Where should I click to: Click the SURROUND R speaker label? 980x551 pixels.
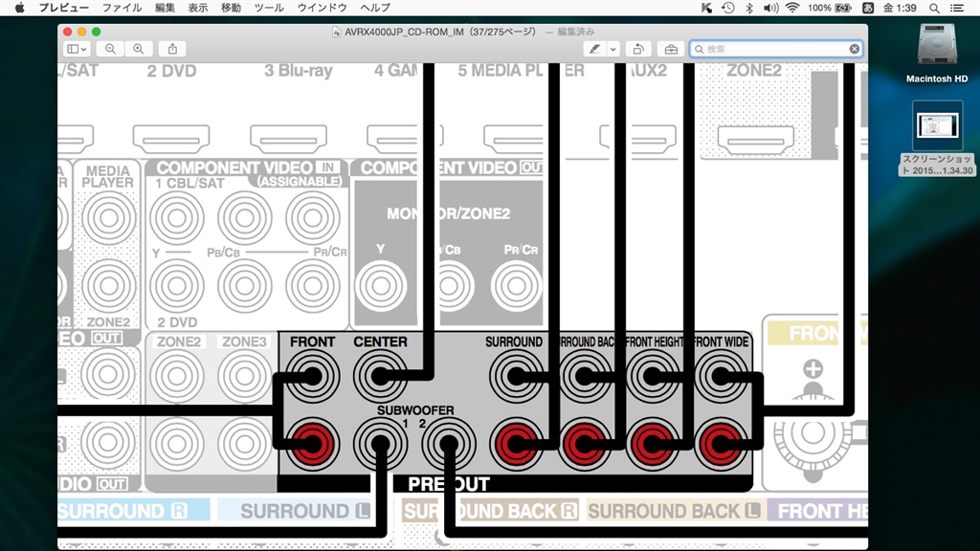[123, 511]
